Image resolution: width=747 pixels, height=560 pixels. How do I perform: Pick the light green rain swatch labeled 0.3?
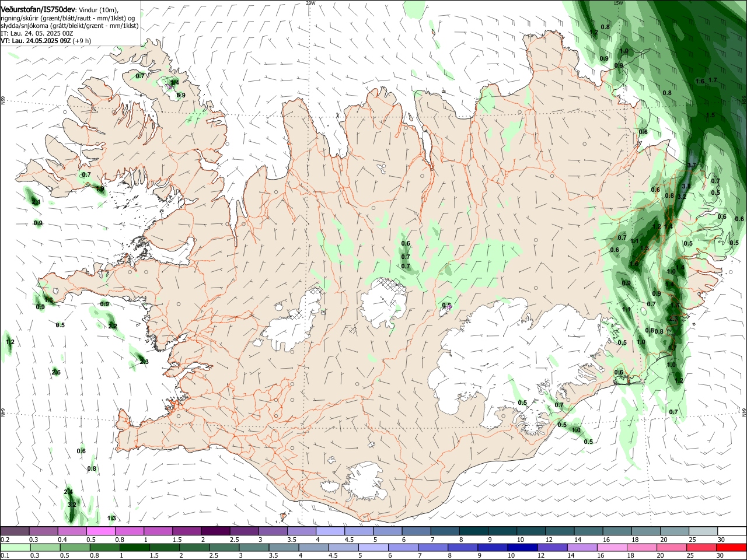coord(45,548)
